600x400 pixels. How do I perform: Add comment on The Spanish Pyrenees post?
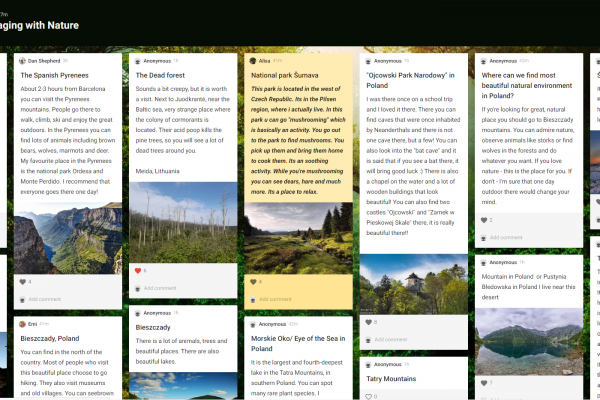(x=45, y=299)
